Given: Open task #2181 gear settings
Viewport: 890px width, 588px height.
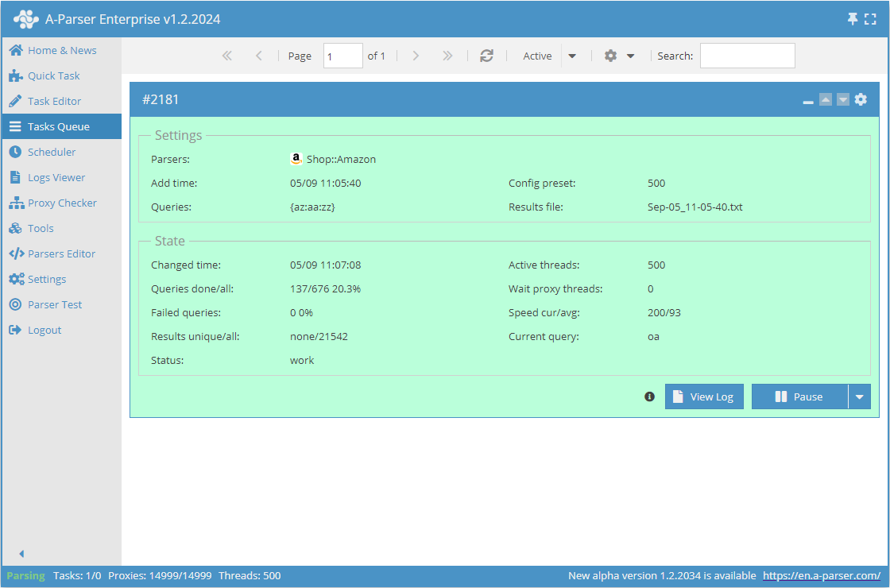Looking at the screenshot, I should click(x=861, y=99).
